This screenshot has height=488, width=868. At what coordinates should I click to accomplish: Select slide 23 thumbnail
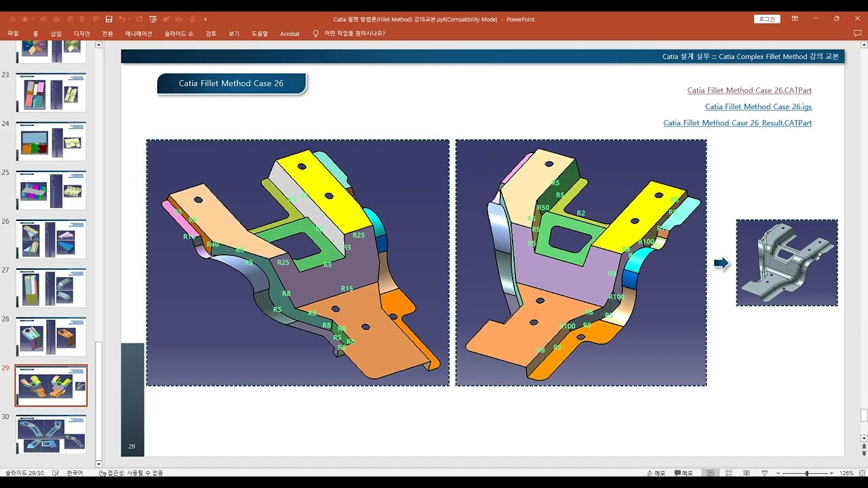tap(51, 92)
